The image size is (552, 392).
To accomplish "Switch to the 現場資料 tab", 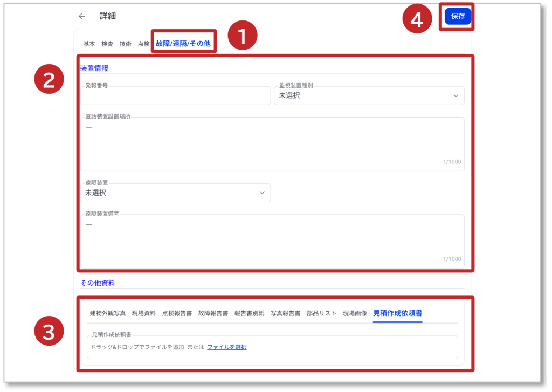I will point(144,313).
